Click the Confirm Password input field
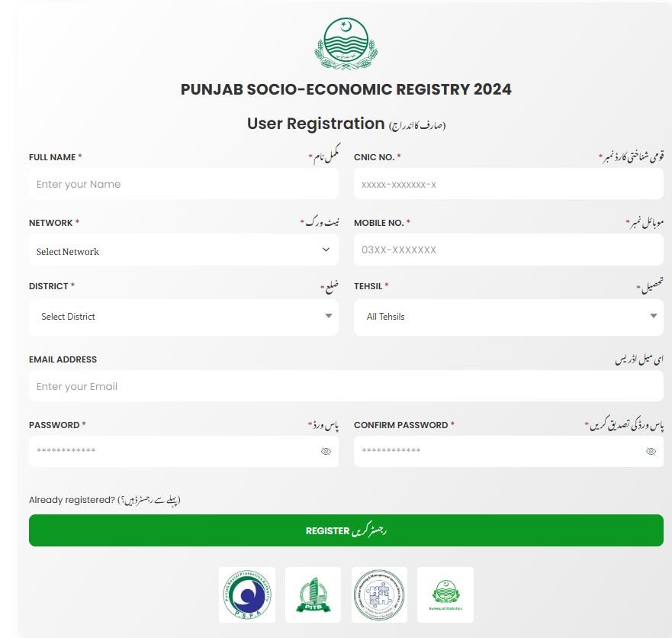This screenshot has height=638, width=672. [496, 451]
